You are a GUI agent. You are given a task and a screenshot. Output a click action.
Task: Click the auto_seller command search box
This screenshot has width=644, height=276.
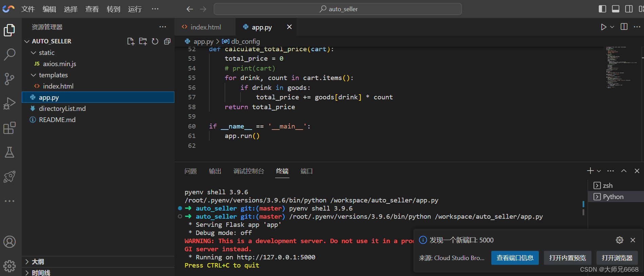click(338, 9)
